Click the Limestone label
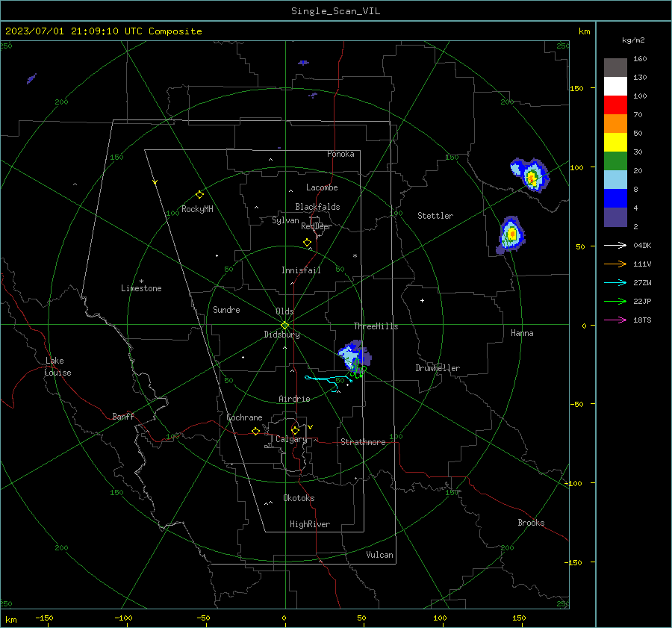This screenshot has height=628, width=672. (141, 288)
